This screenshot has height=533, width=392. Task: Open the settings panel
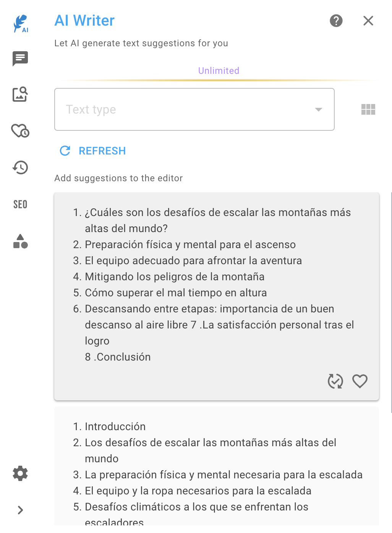coord(20,473)
